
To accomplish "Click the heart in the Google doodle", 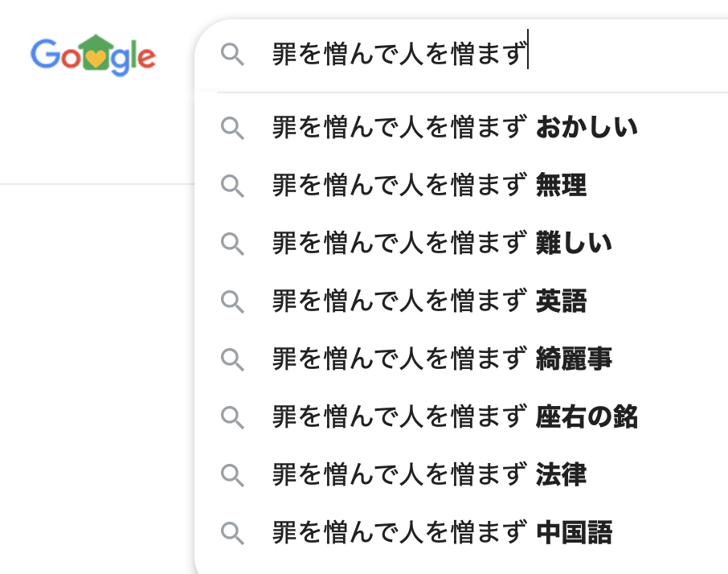I will [95, 59].
